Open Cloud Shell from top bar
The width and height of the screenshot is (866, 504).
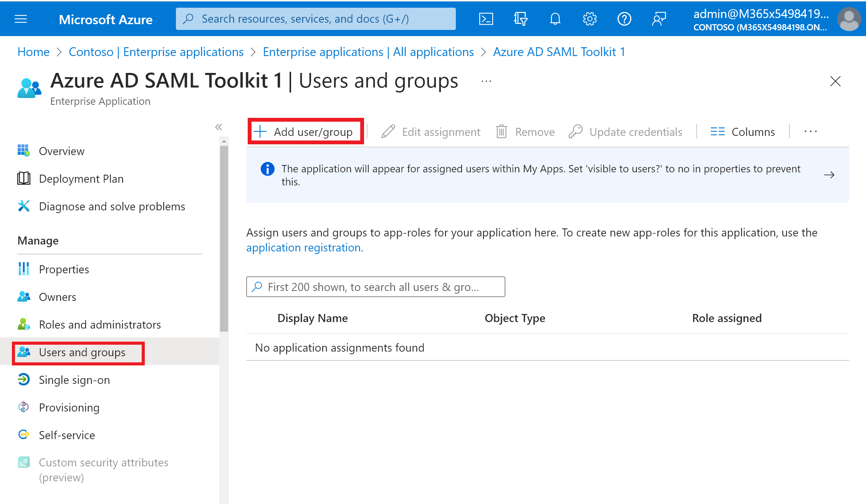coord(486,19)
